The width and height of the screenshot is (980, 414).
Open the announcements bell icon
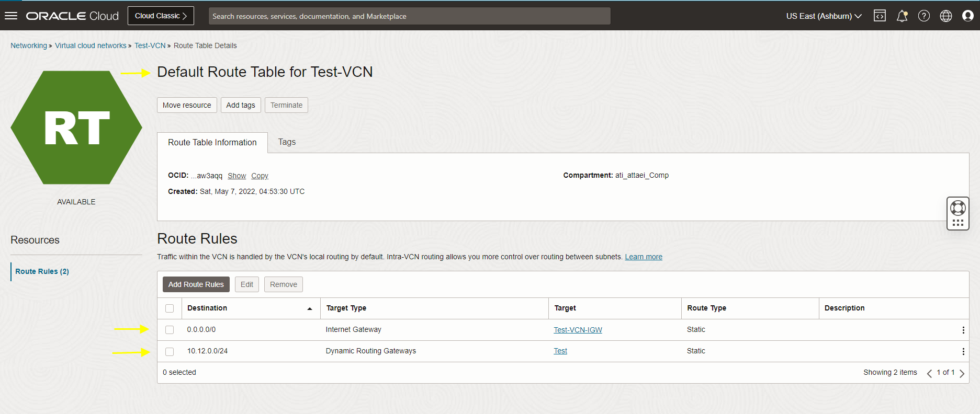tap(902, 16)
